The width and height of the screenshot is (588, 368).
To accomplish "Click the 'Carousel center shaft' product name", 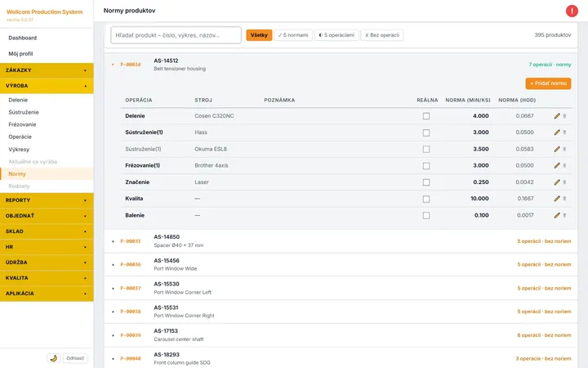I will click(179, 339).
